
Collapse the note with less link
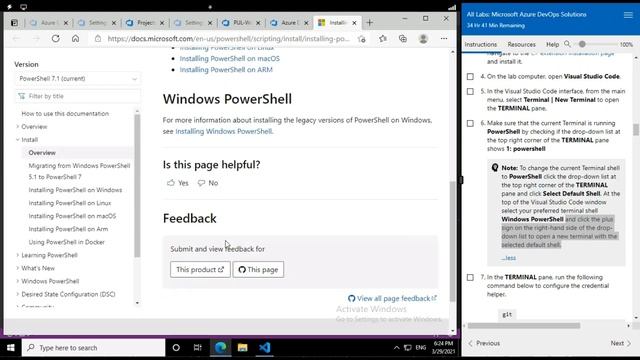[x=509, y=258]
